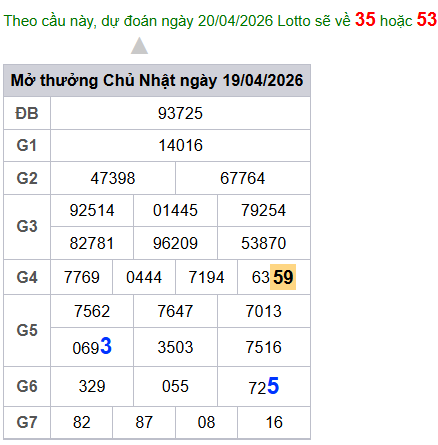Click G5 number 7516
Viewport: 438px width, 445px height.
[264, 347]
